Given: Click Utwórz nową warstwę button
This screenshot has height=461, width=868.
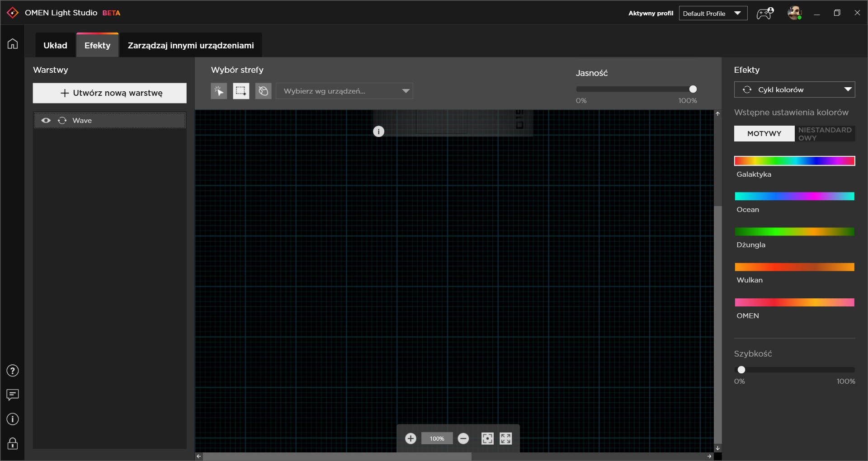Looking at the screenshot, I should click(x=109, y=93).
